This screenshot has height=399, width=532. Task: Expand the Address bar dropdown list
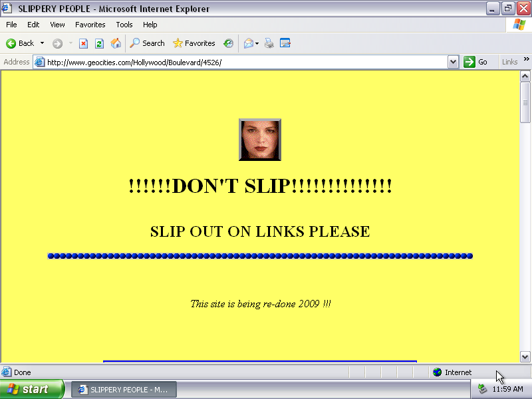453,62
